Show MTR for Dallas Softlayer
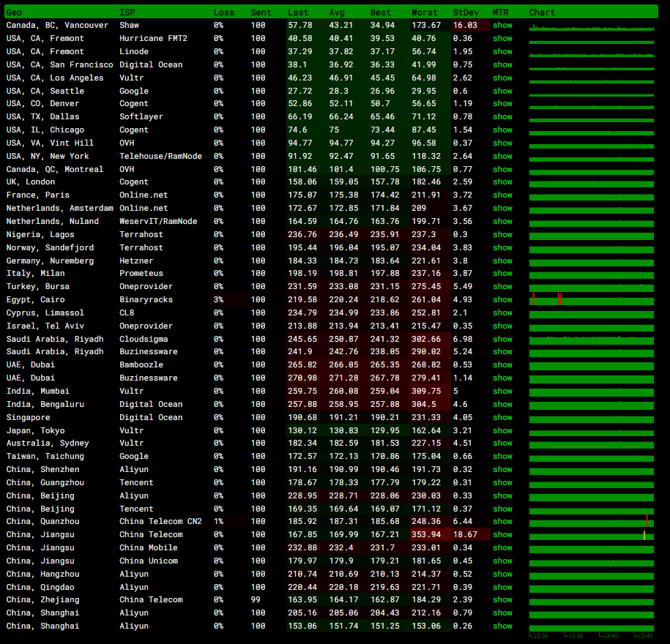Screen dimensions: 670x644 502,117
